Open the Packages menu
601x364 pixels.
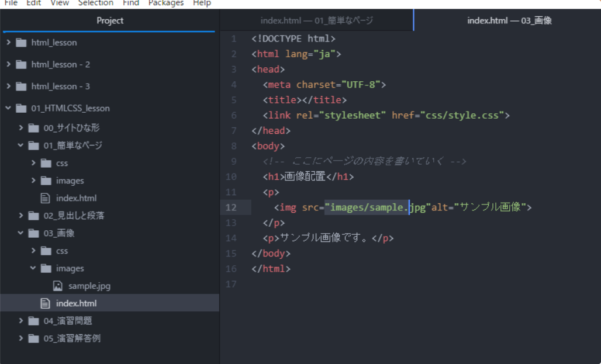165,4
